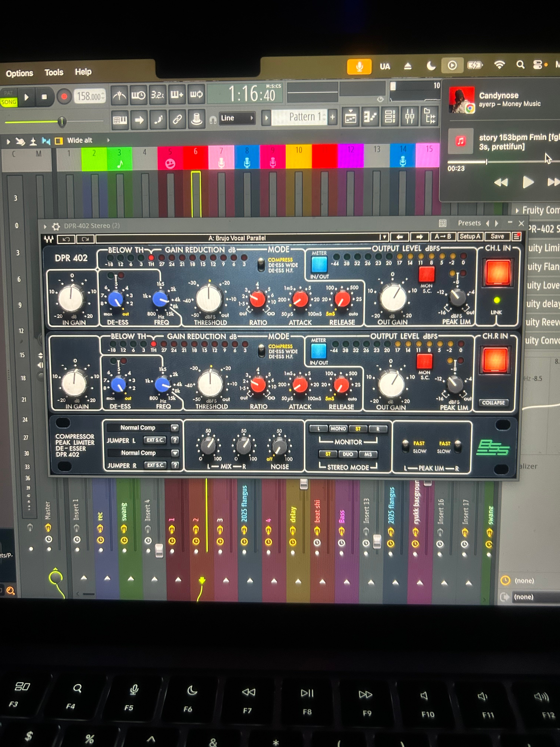This screenshot has width=560, height=747.
Task: Toggle the right channel blue METER IN/OUT button
Action: (x=318, y=351)
